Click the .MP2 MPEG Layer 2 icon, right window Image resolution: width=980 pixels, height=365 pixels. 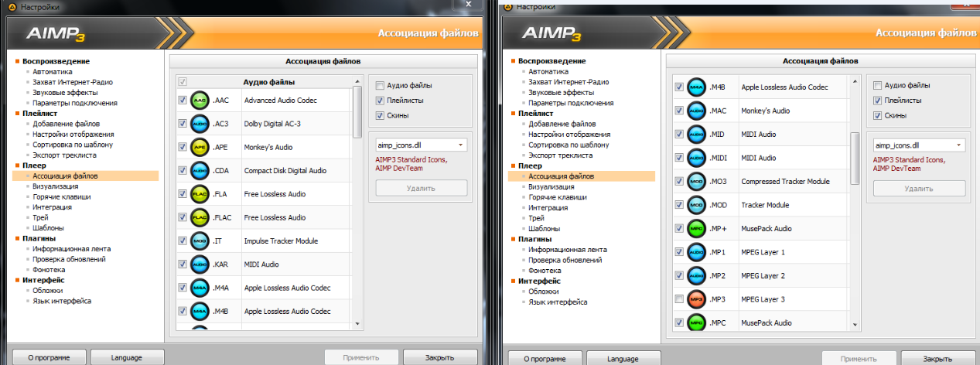[x=697, y=275]
